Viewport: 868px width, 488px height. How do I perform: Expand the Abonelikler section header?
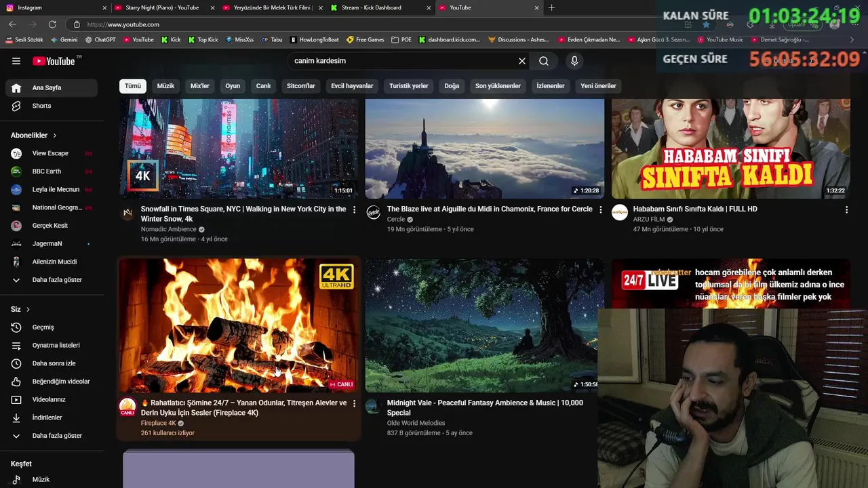point(34,136)
